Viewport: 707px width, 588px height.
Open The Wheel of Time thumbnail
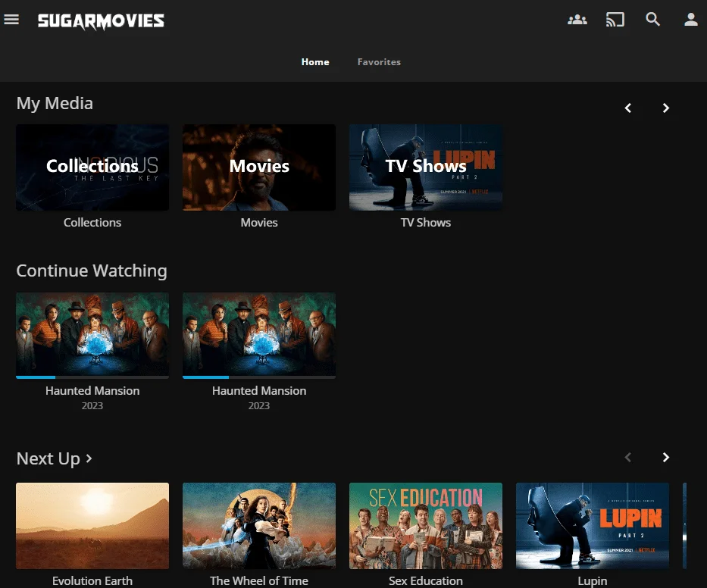[x=259, y=526]
